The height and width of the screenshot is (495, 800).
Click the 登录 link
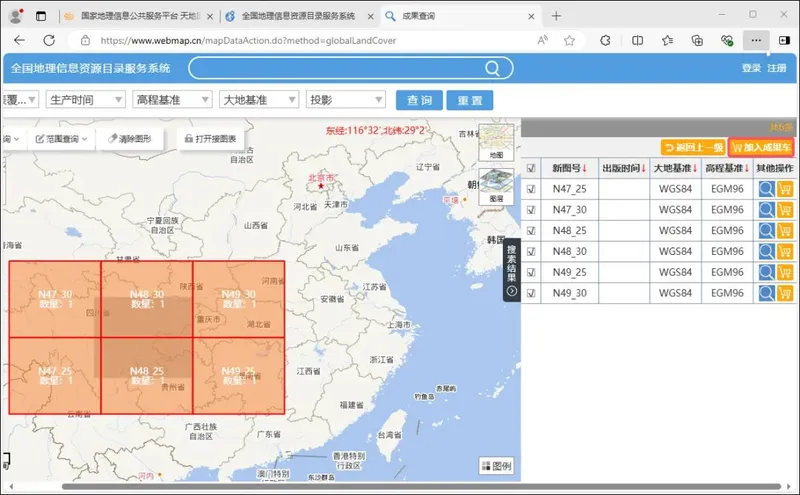click(x=751, y=68)
